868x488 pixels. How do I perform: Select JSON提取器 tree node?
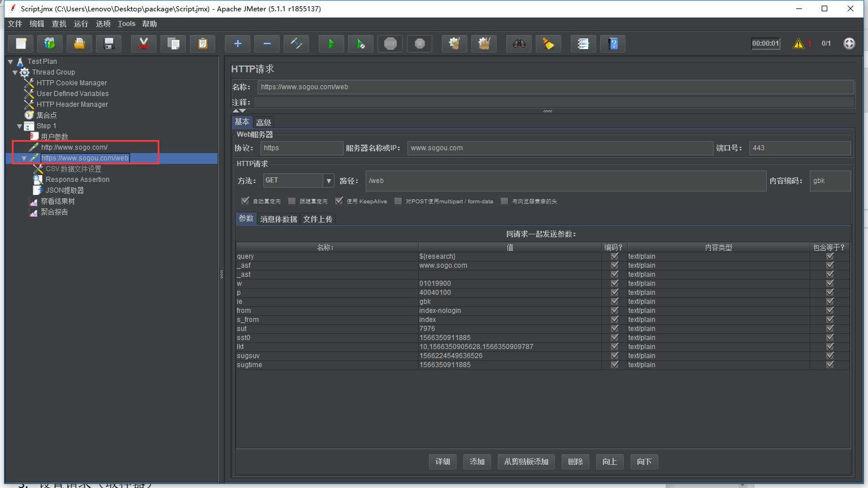coord(64,191)
